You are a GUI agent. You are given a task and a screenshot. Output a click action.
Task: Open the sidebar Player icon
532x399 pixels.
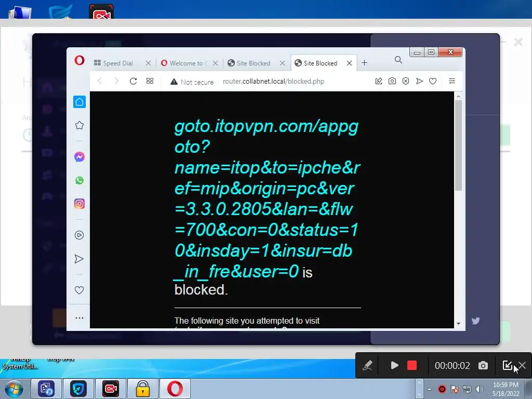[x=79, y=235]
